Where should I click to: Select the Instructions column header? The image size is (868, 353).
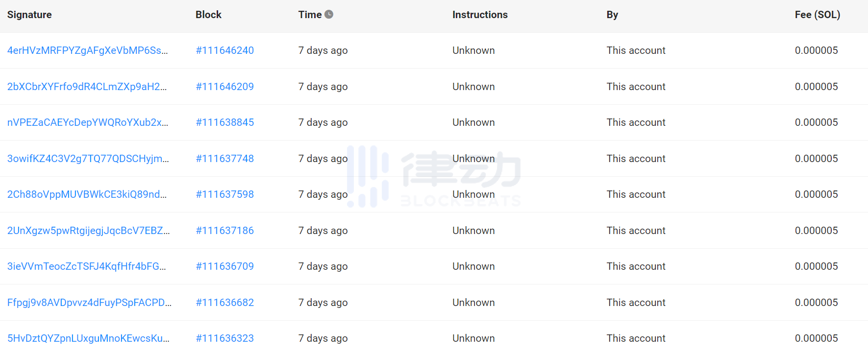pyautogui.click(x=480, y=14)
